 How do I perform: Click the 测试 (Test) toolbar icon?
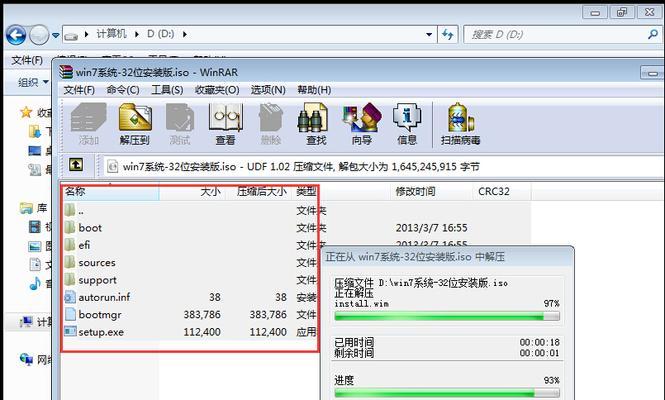[x=180, y=123]
